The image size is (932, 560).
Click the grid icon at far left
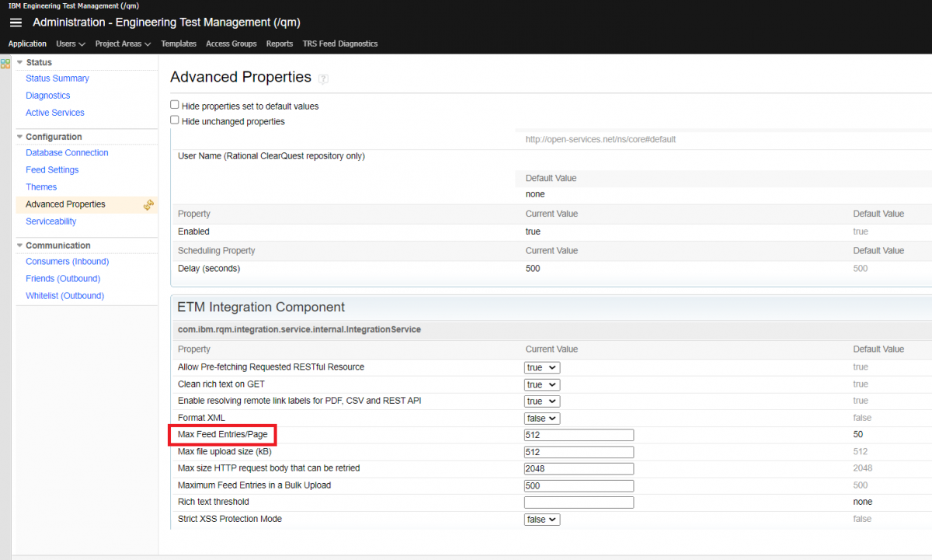[x=5, y=63]
